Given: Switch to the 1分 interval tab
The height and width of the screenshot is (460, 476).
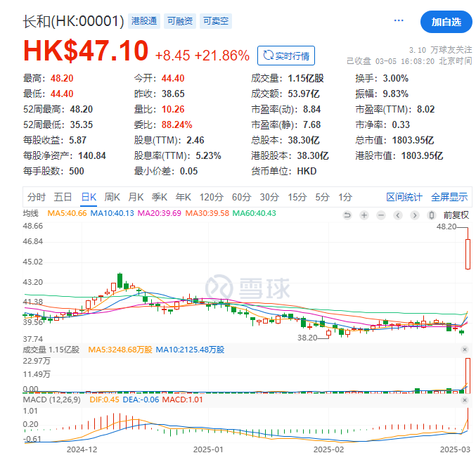Looking at the screenshot, I should pyautogui.click(x=345, y=197).
